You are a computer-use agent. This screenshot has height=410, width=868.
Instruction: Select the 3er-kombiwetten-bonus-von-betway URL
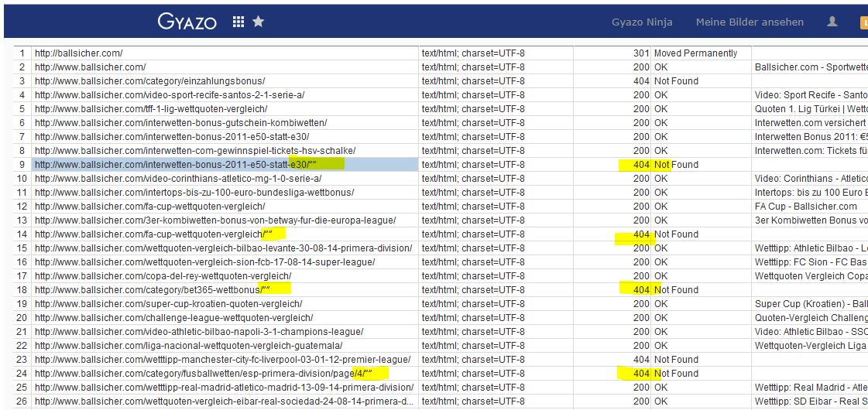[x=215, y=220]
